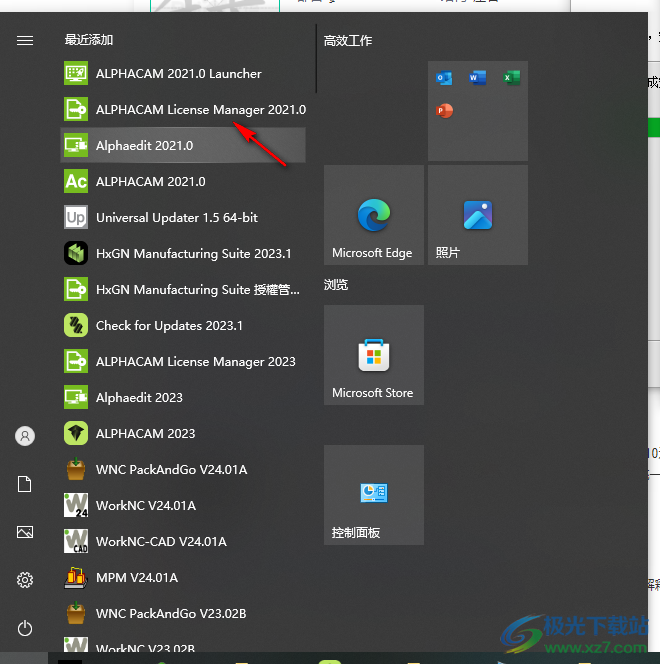Run Check for Updates 2023.1
The height and width of the screenshot is (664, 660).
coord(169,326)
